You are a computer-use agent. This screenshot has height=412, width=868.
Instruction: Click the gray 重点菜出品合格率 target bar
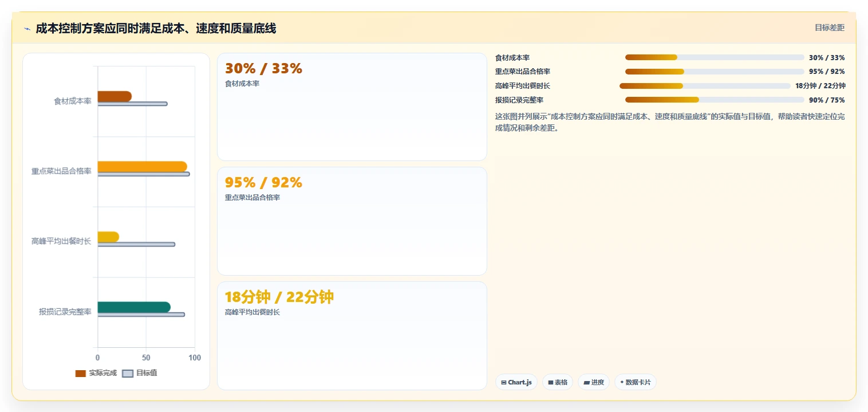[x=144, y=174]
